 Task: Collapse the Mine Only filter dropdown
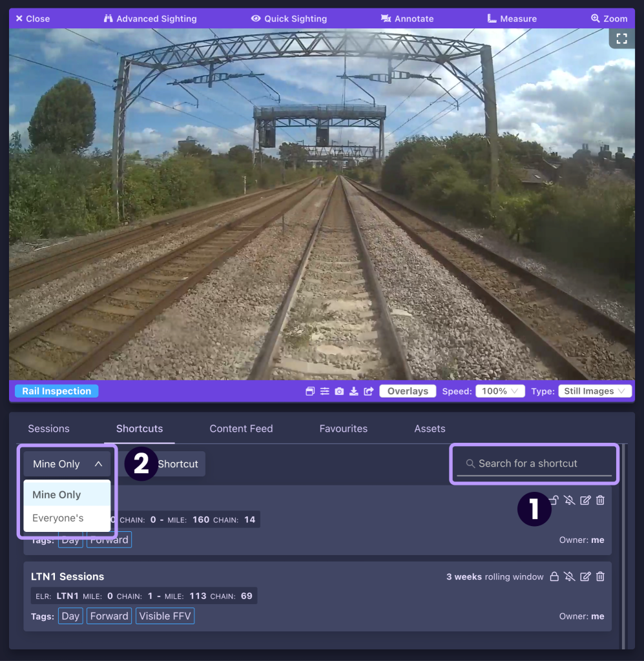(x=67, y=464)
